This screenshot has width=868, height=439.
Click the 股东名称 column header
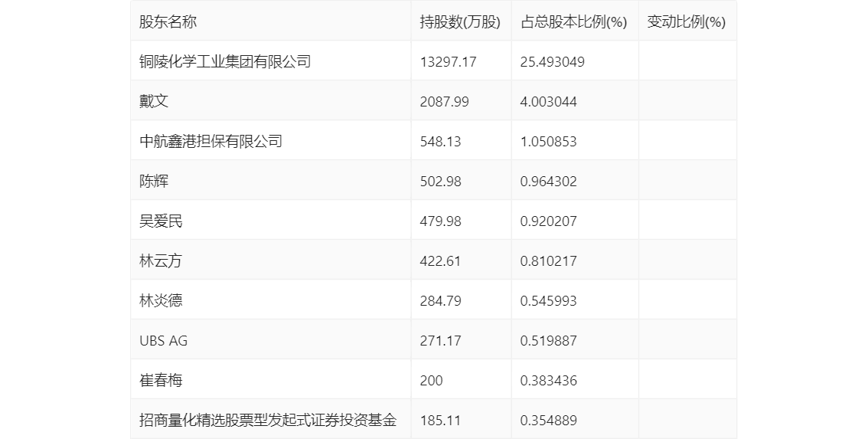pyautogui.click(x=168, y=21)
